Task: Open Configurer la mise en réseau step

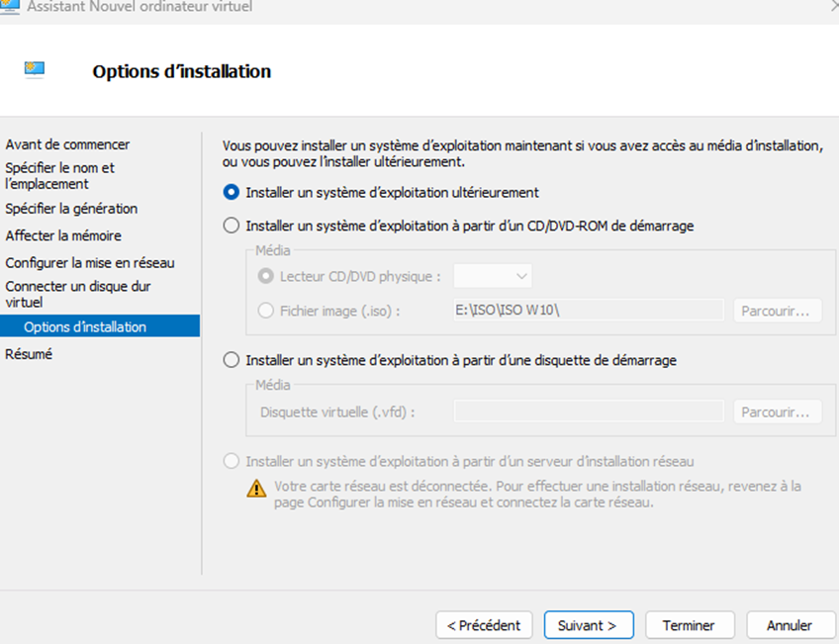Action: click(x=90, y=262)
